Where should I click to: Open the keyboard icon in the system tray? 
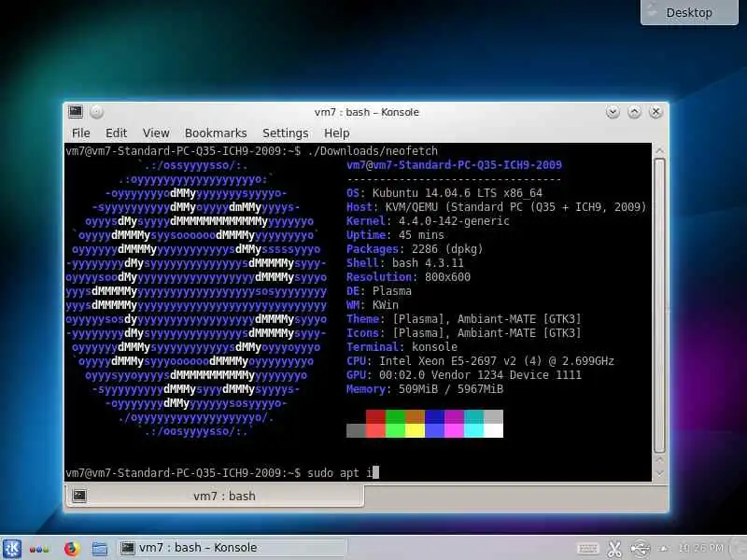pos(588,549)
